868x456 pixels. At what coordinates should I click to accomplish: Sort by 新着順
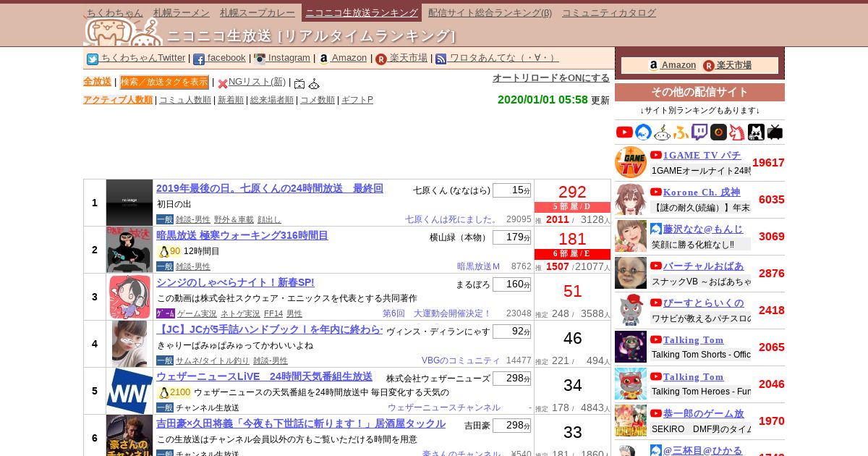[231, 100]
